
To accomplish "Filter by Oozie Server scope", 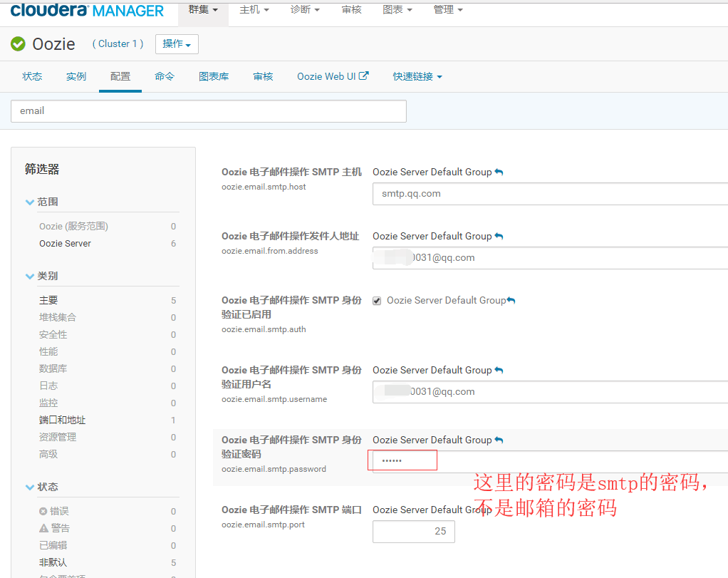I will (x=65, y=244).
